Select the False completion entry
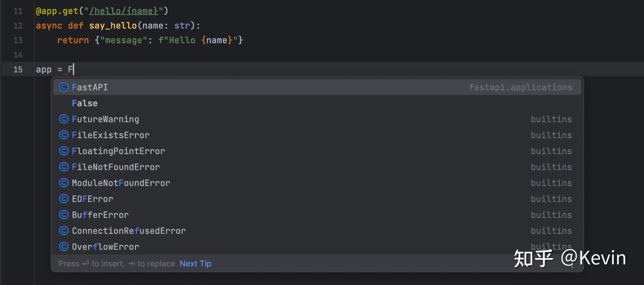This screenshot has height=285, width=644. 85,103
